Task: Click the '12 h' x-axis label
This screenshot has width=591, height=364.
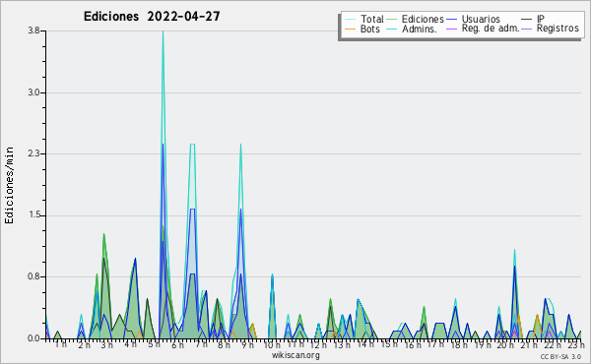Action: click(318, 344)
